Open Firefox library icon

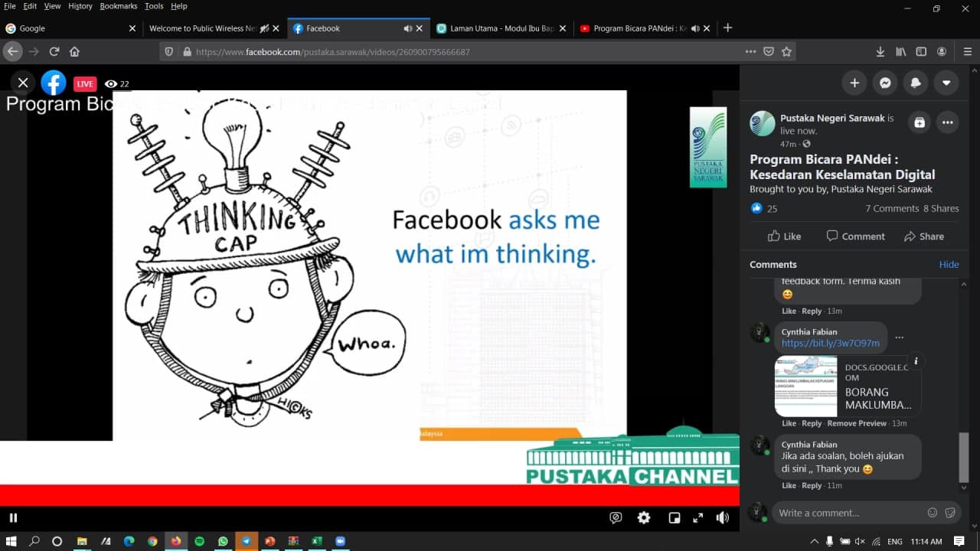tap(901, 51)
